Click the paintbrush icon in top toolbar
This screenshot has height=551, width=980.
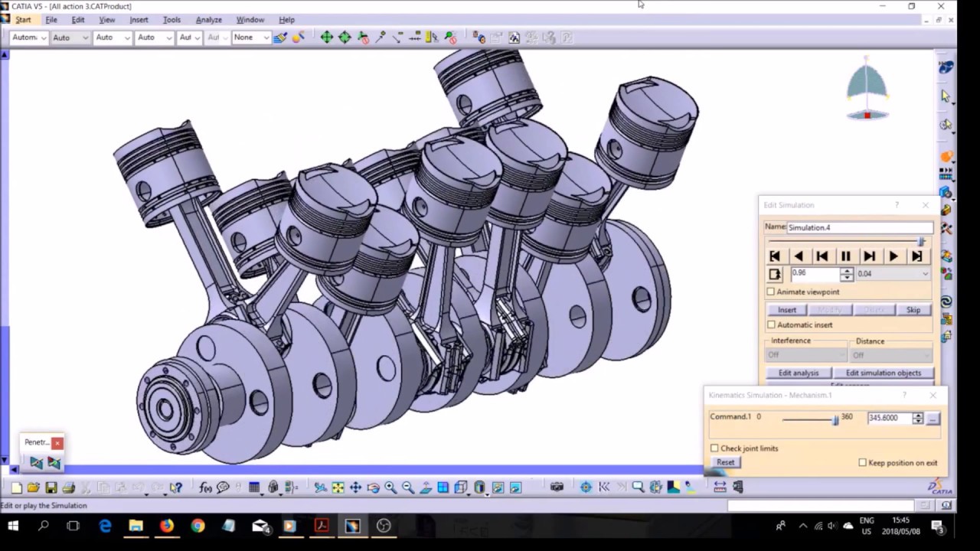click(280, 37)
